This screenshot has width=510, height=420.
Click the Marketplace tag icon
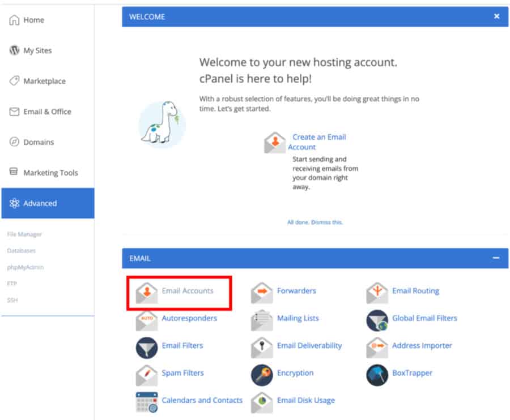pyautogui.click(x=14, y=81)
